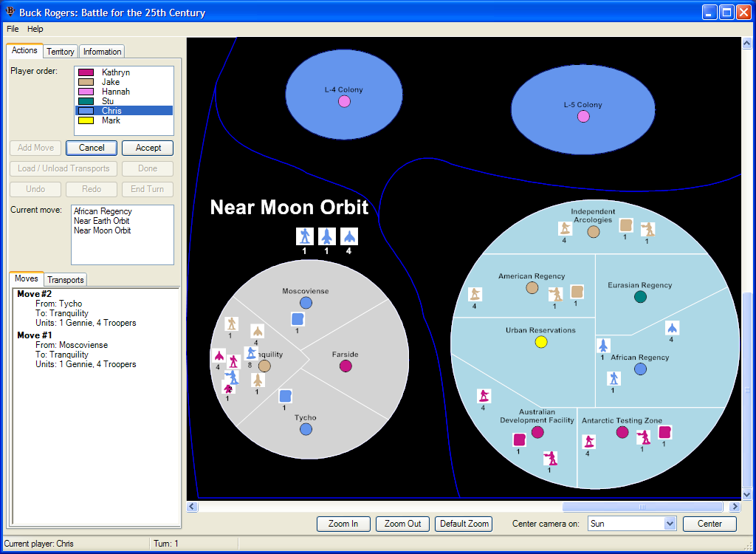Click Chris's blue color swatch

tap(86, 111)
